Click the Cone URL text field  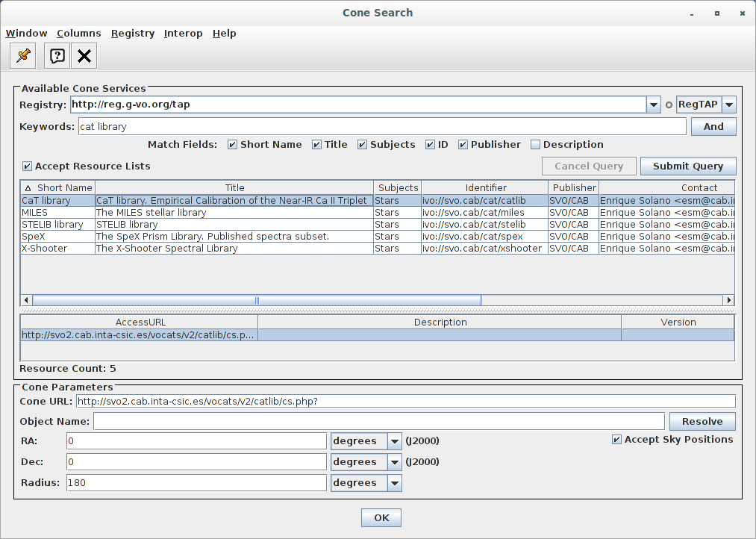click(x=406, y=401)
